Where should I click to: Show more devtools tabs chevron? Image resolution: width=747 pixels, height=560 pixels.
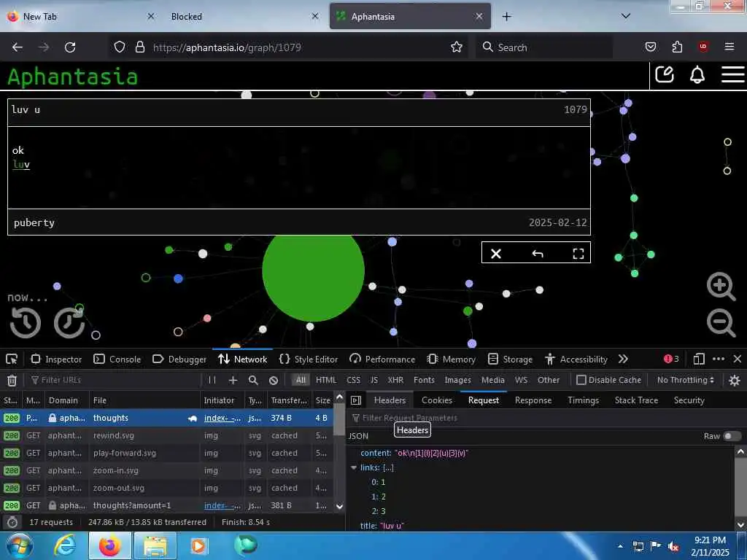(x=623, y=359)
